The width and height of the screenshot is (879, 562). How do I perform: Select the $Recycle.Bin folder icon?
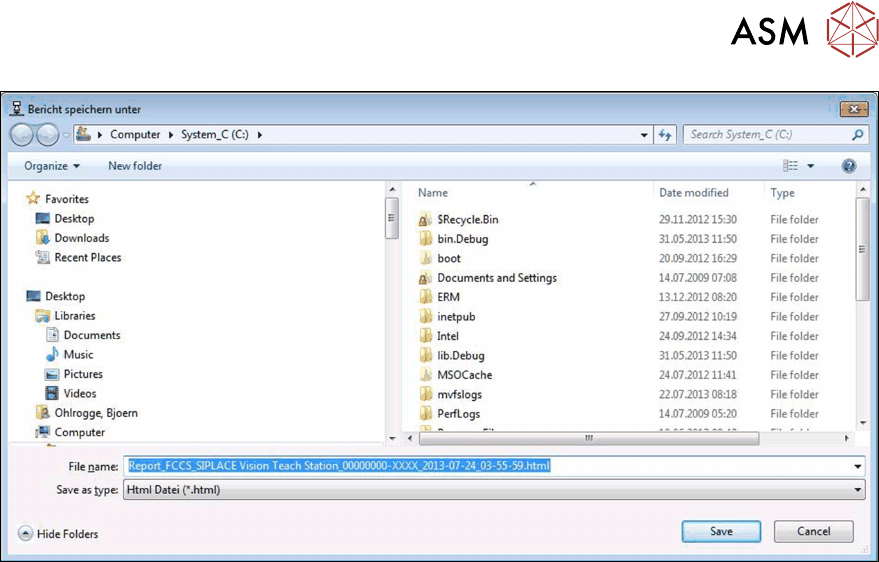(x=425, y=220)
